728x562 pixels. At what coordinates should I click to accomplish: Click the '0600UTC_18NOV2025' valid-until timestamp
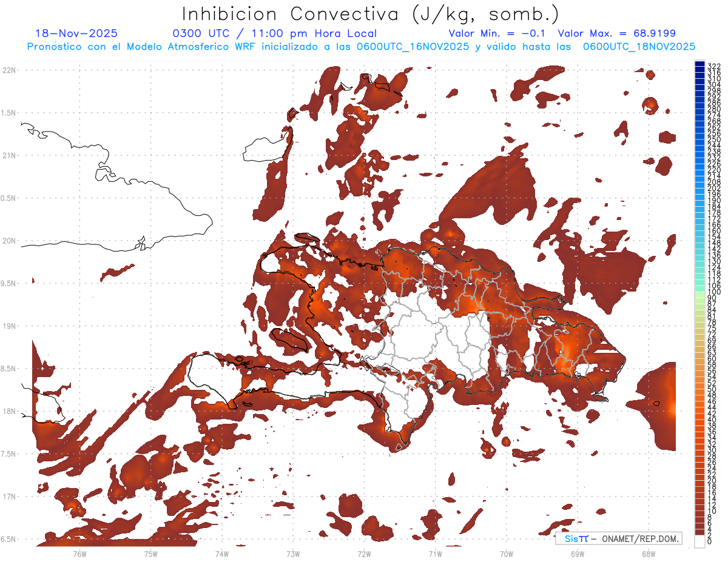click(639, 47)
